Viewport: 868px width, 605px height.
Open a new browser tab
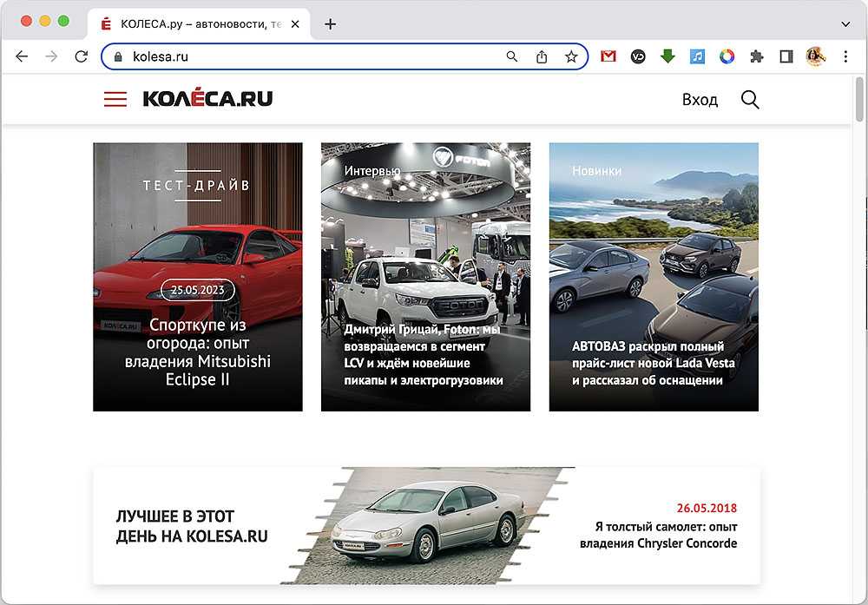(x=330, y=23)
